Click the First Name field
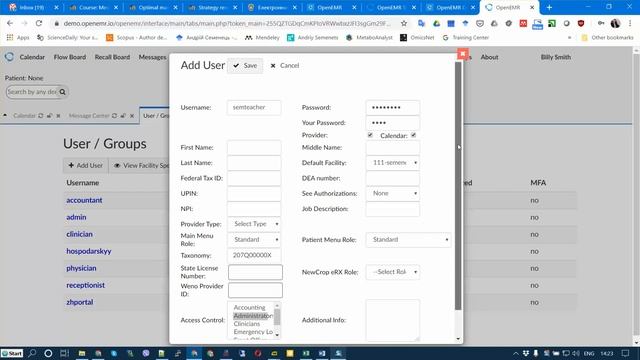The width and height of the screenshot is (640, 360). click(254, 147)
